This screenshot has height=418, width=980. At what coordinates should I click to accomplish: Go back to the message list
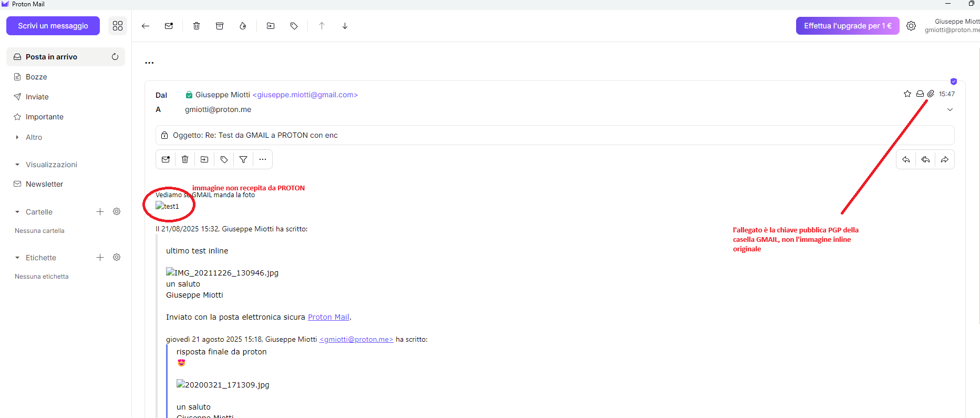click(x=146, y=26)
